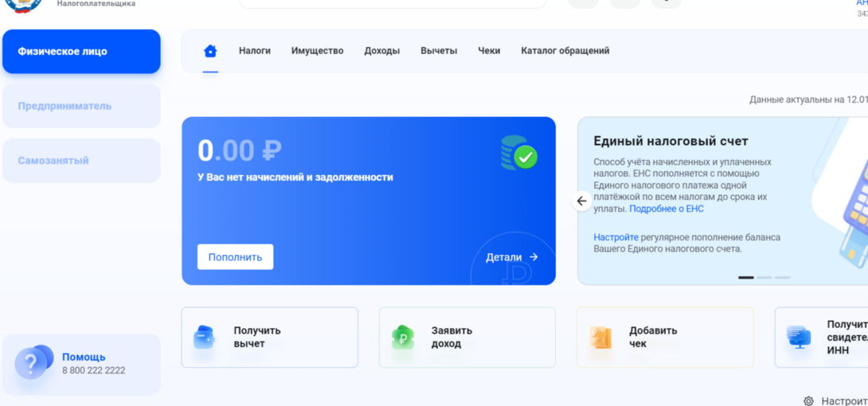The image size is (868, 406).
Task: Go to the Вычеты tab
Action: (439, 51)
